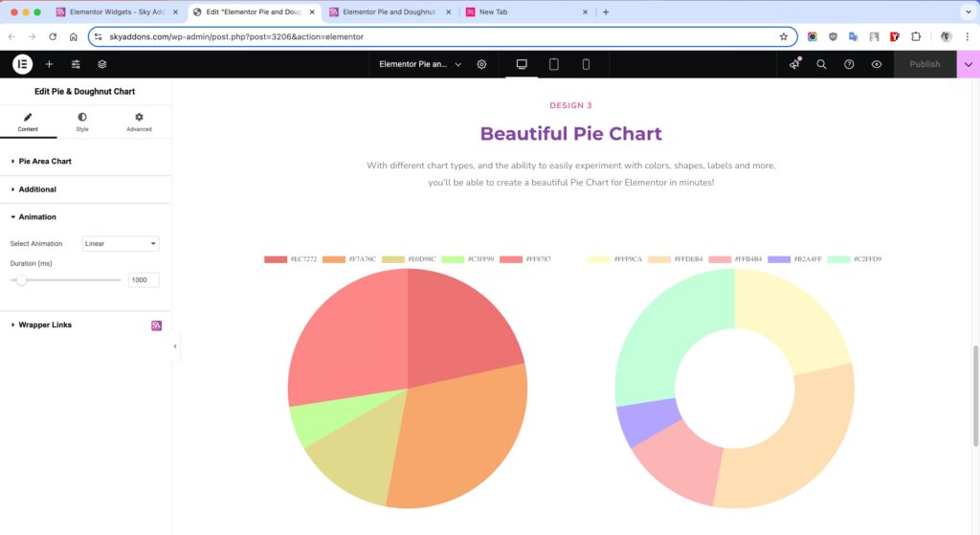Preview changes with the eye icon

point(877,64)
